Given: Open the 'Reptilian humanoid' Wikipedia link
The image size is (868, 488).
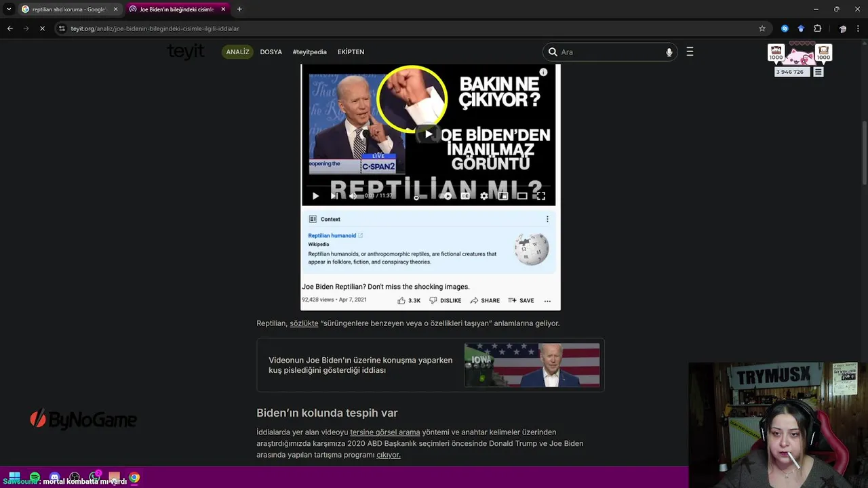Looking at the screenshot, I should (332, 235).
